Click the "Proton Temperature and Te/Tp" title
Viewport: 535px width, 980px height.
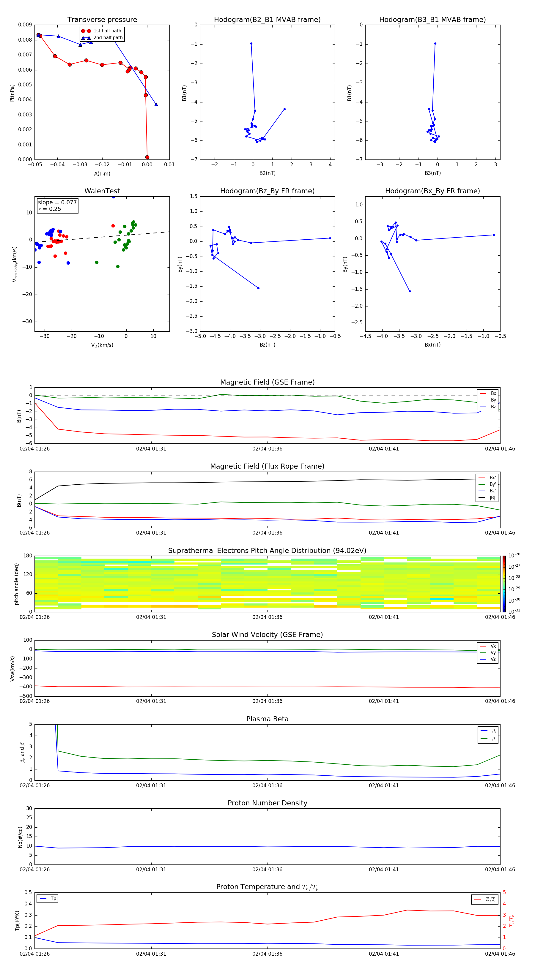point(267,887)
